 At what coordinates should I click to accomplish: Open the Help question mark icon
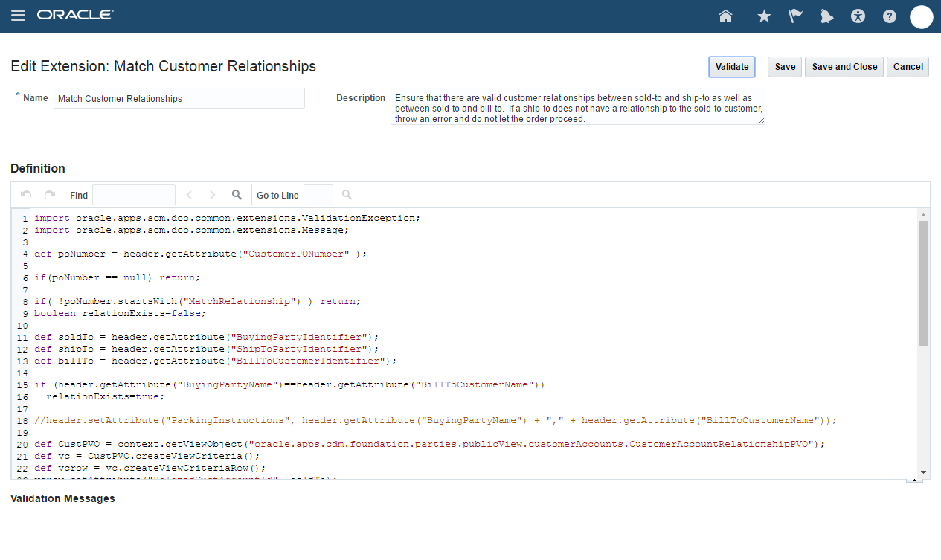(890, 16)
